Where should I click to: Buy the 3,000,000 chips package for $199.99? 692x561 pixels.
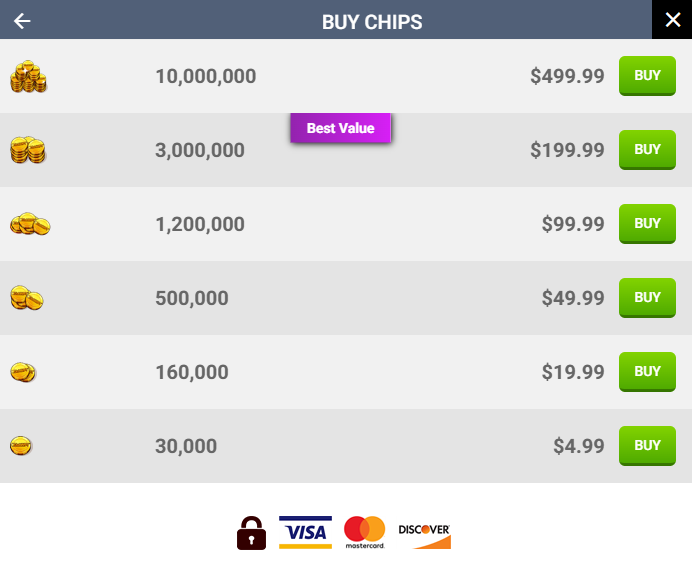click(647, 150)
